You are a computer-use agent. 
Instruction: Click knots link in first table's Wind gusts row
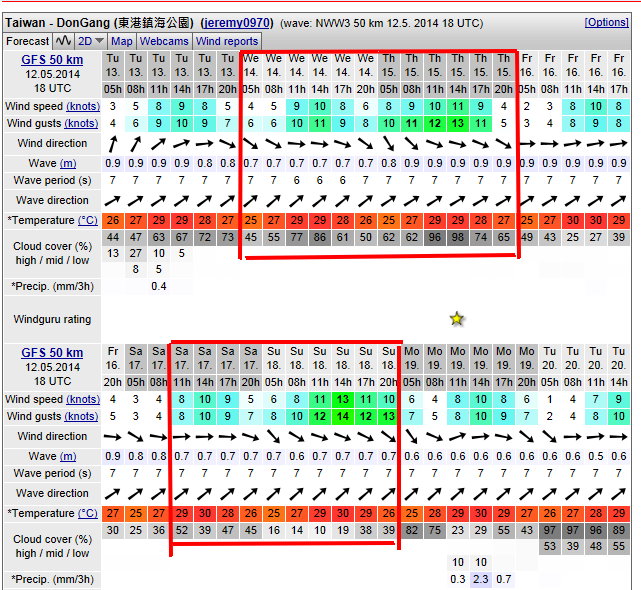pyautogui.click(x=81, y=123)
